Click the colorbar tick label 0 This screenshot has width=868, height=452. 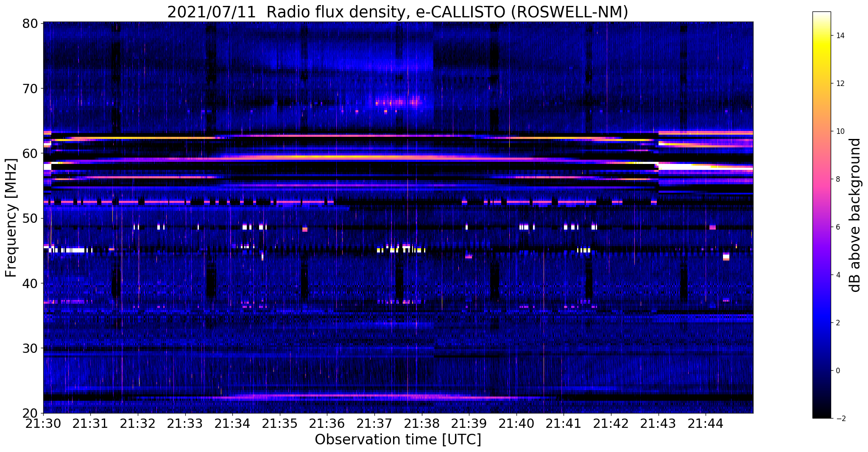(837, 371)
